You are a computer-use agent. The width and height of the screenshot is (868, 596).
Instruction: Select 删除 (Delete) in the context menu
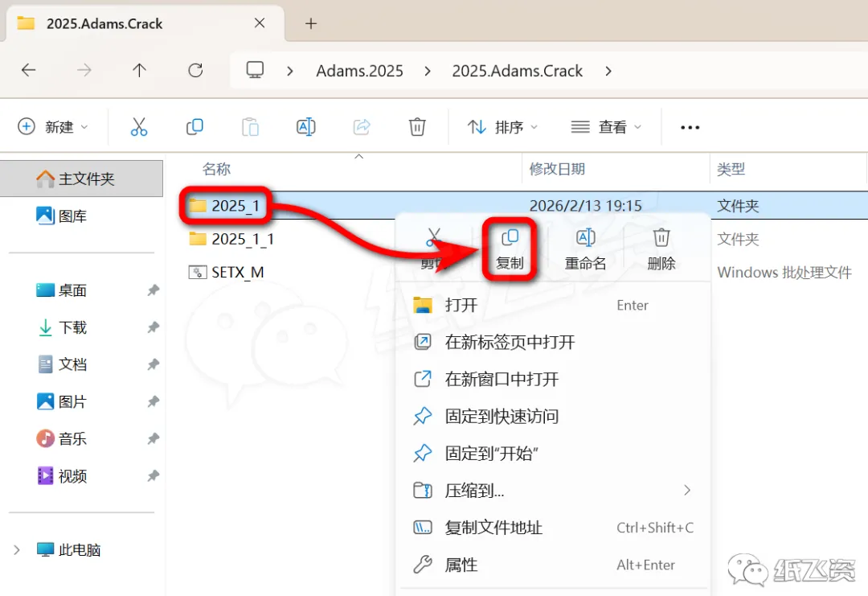click(661, 249)
